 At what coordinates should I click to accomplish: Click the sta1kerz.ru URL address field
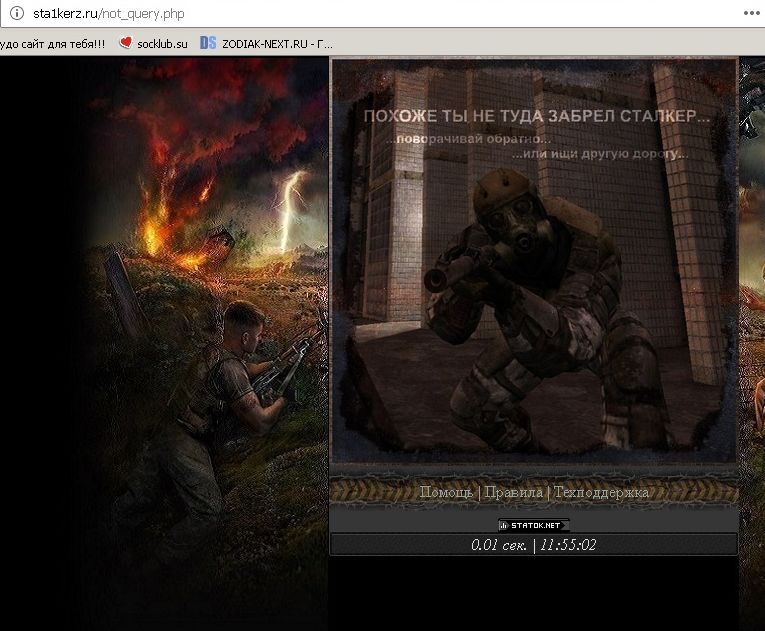[300, 14]
